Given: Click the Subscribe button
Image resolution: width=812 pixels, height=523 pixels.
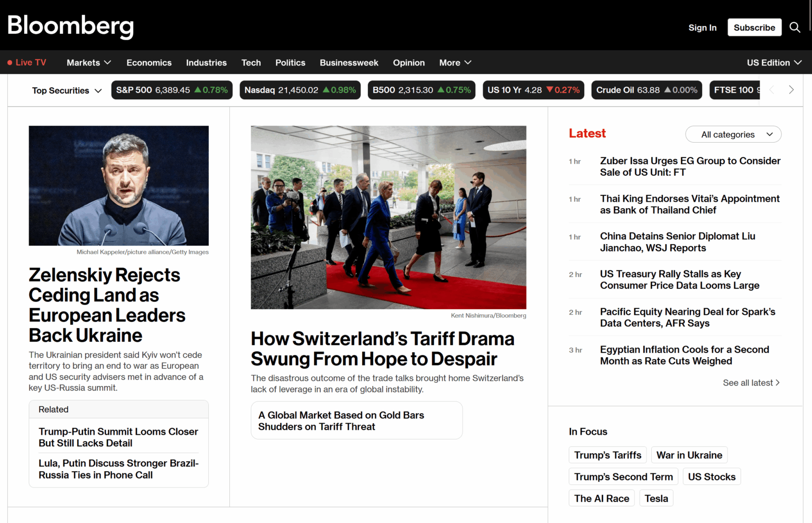Looking at the screenshot, I should [x=754, y=27].
